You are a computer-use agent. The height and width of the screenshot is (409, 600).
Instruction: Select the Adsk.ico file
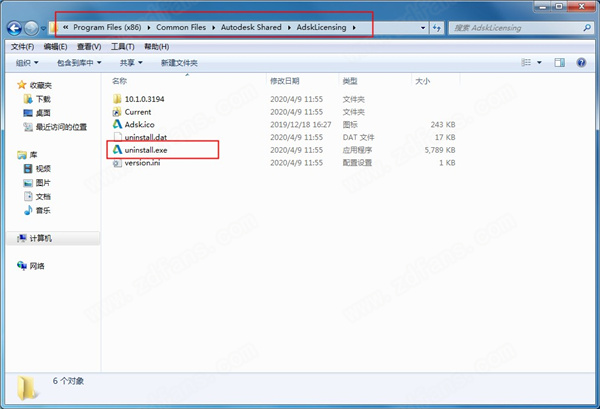[x=140, y=124]
